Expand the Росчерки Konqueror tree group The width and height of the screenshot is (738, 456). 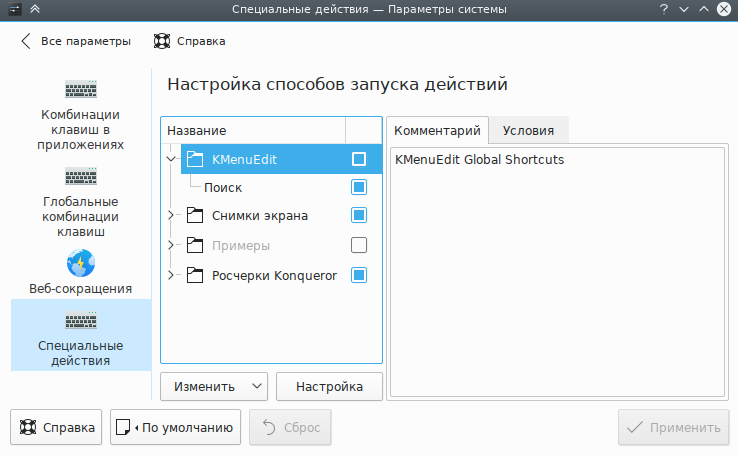[x=171, y=275]
